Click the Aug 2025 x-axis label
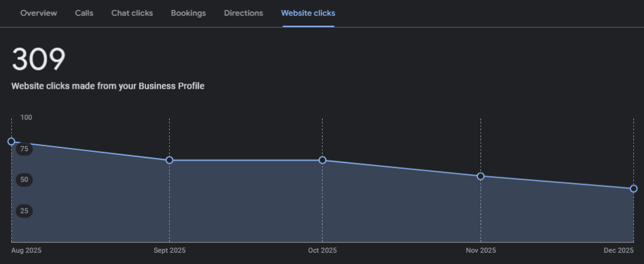The width and height of the screenshot is (644, 264). click(26, 250)
